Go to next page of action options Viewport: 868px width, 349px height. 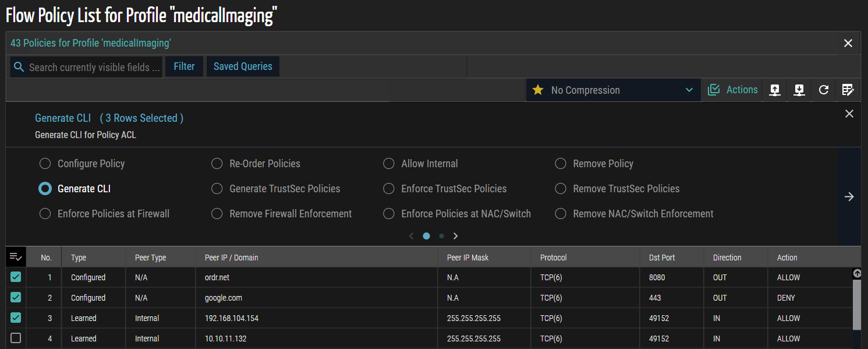(x=456, y=236)
